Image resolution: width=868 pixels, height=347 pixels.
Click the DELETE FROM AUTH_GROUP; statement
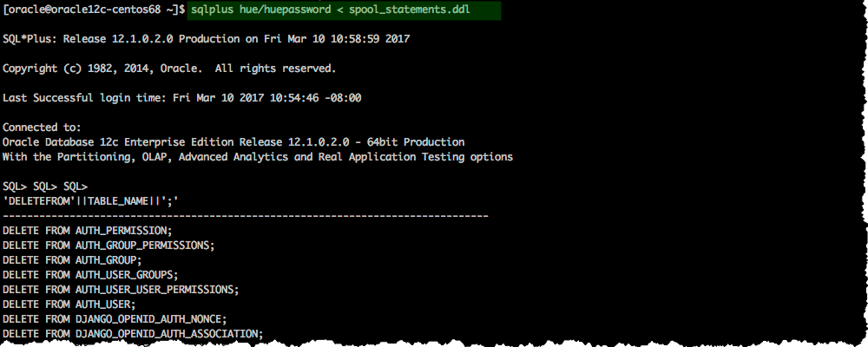pyautogui.click(x=72, y=260)
